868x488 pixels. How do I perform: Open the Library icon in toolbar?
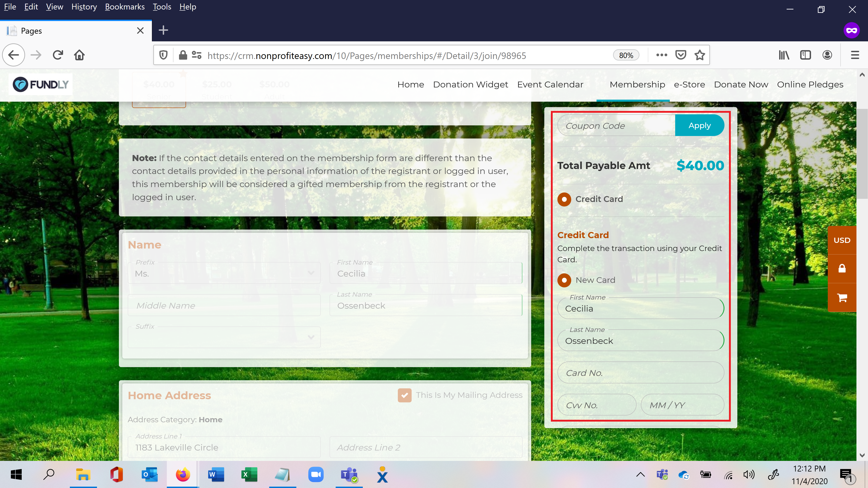(784, 55)
